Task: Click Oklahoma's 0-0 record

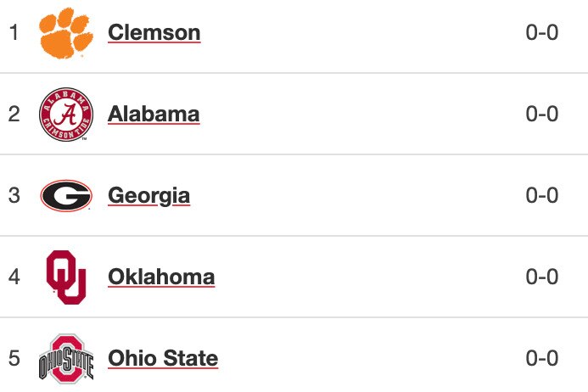Action: click(542, 277)
